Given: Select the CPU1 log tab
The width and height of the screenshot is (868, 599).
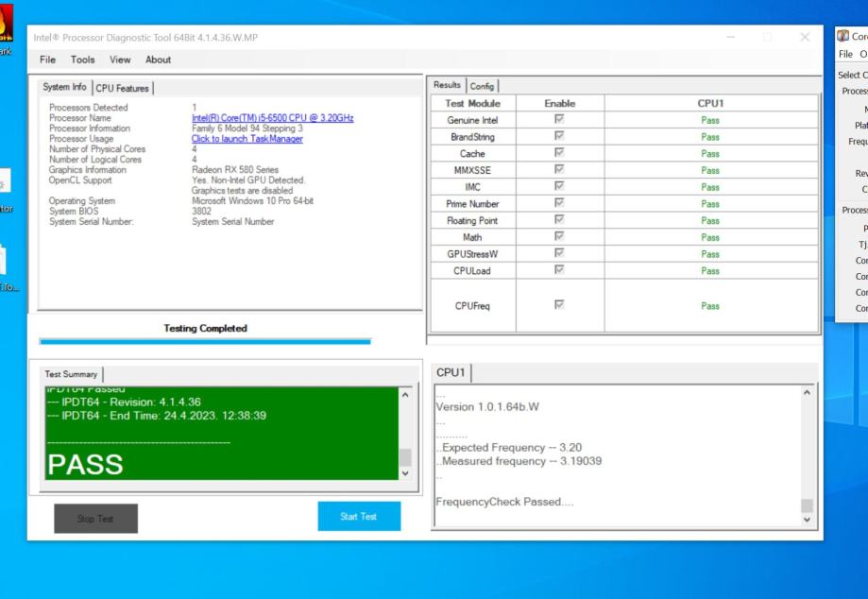Looking at the screenshot, I should pyautogui.click(x=451, y=372).
